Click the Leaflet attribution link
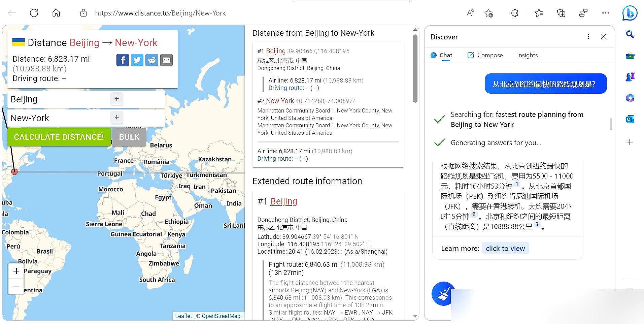The width and height of the screenshot is (644, 324). 183,316
